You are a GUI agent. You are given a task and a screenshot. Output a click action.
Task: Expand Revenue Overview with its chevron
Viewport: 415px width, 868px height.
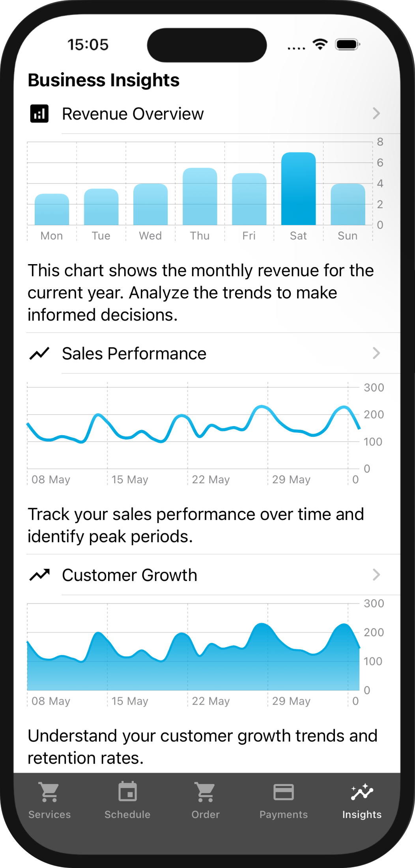click(376, 114)
